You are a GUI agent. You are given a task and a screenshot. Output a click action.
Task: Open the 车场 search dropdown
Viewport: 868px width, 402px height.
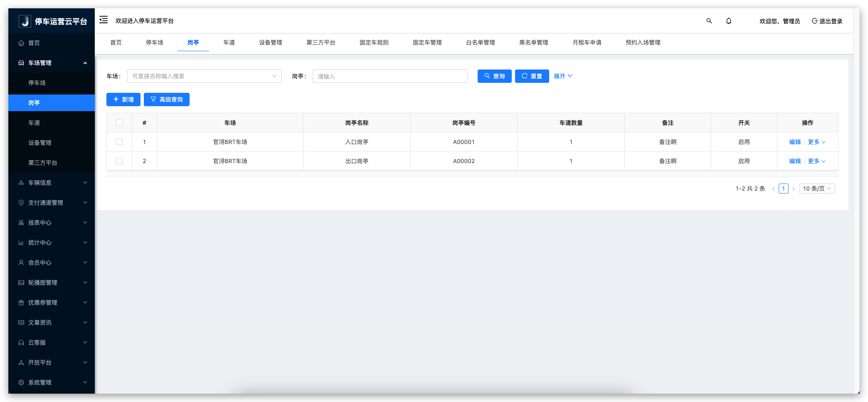tap(205, 76)
